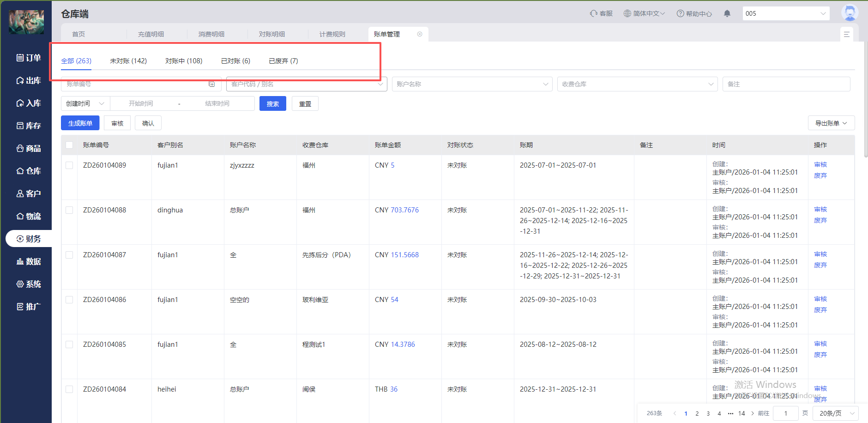Open the 数据 sidebar section
Image resolution: width=868 pixels, height=423 pixels.
(x=29, y=261)
